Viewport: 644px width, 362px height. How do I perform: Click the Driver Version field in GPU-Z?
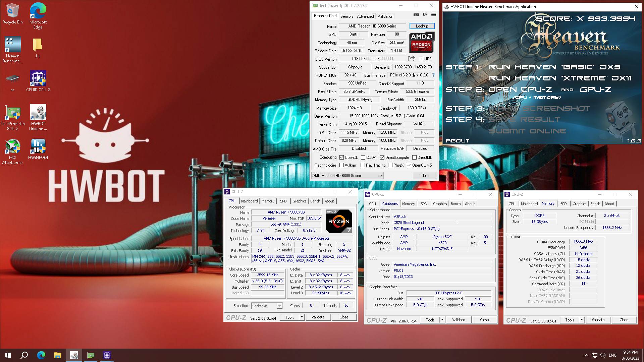pos(386,116)
